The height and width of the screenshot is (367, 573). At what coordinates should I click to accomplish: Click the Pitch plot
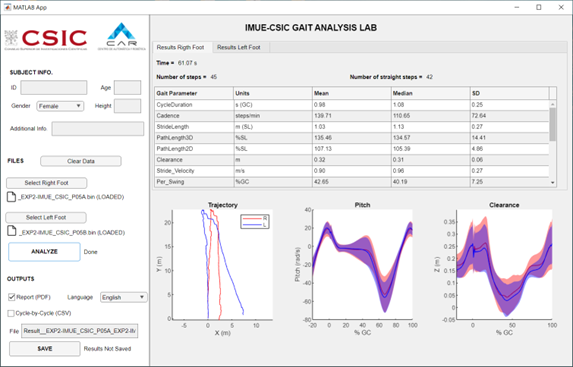[363, 265]
